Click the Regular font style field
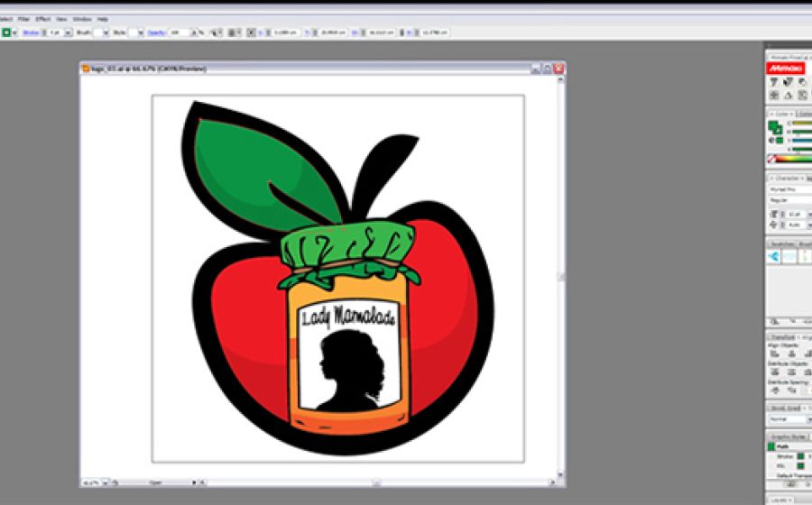Screen dimensions: 812x505 [x=789, y=200]
